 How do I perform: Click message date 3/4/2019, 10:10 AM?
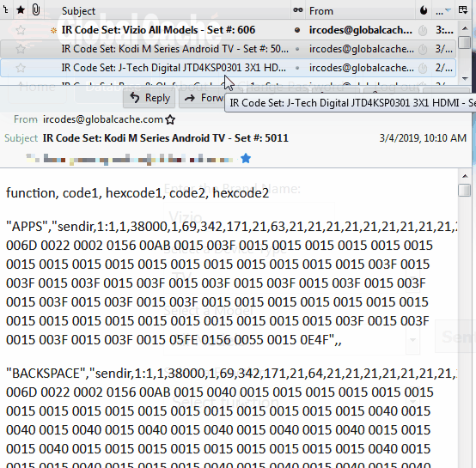tap(423, 138)
